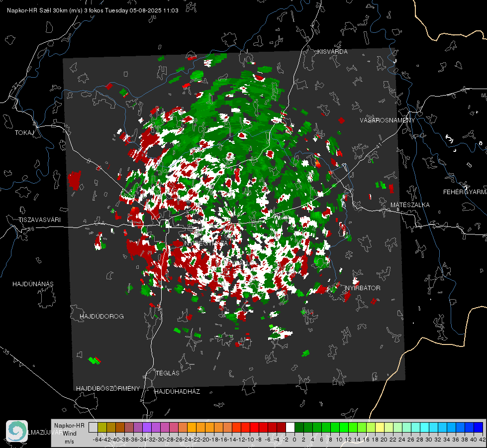Click the HAJDÚHADHÁZ label
487x448 pixels.
pyautogui.click(x=177, y=392)
